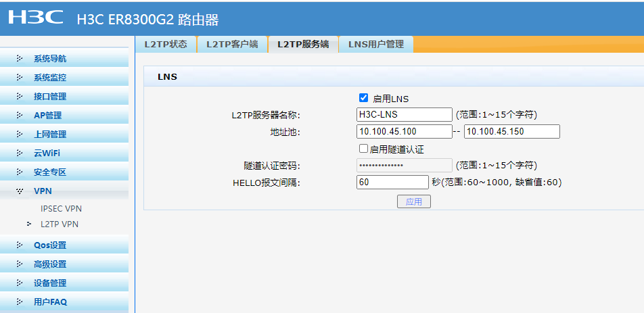Go to L2TP VPN submenu
The height and width of the screenshot is (313, 644).
tap(60, 224)
